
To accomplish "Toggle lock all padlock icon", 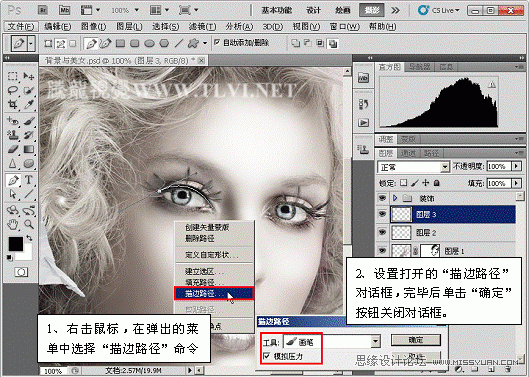I will click(437, 183).
